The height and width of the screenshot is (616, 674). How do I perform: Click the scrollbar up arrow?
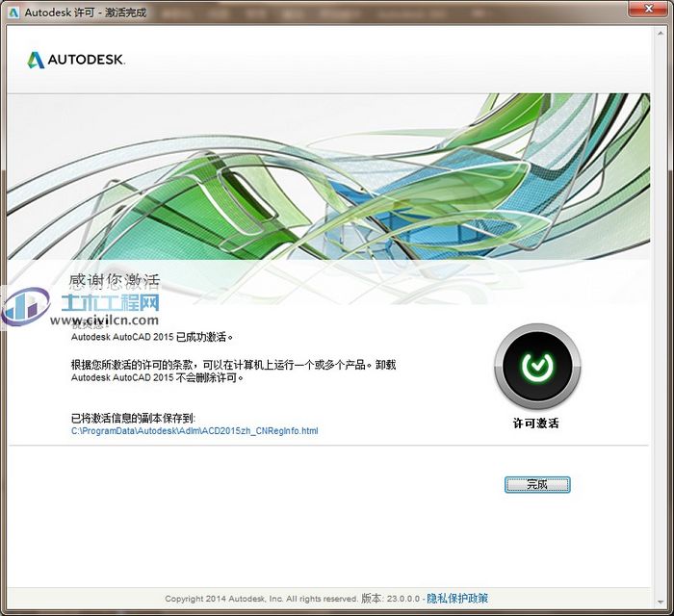(661, 33)
